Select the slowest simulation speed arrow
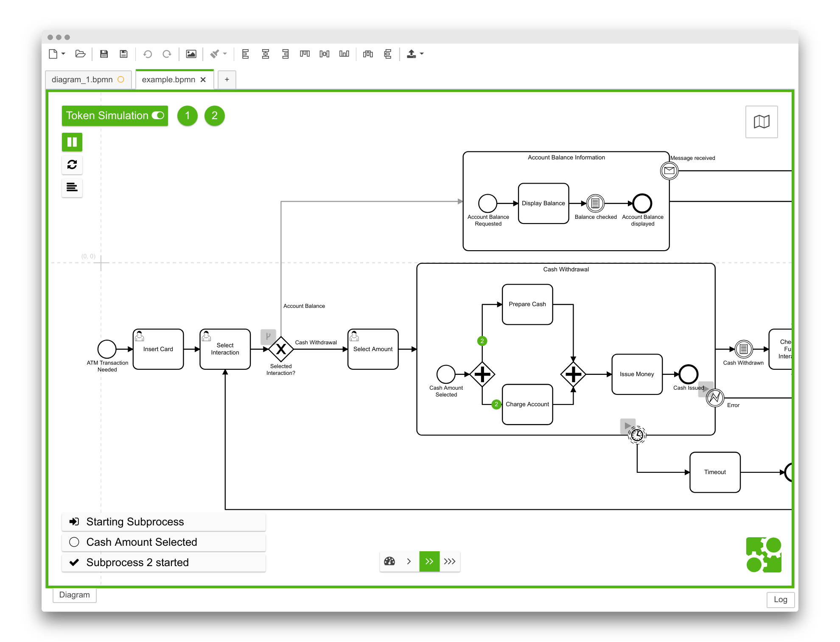This screenshot has width=840, height=642. (x=409, y=561)
